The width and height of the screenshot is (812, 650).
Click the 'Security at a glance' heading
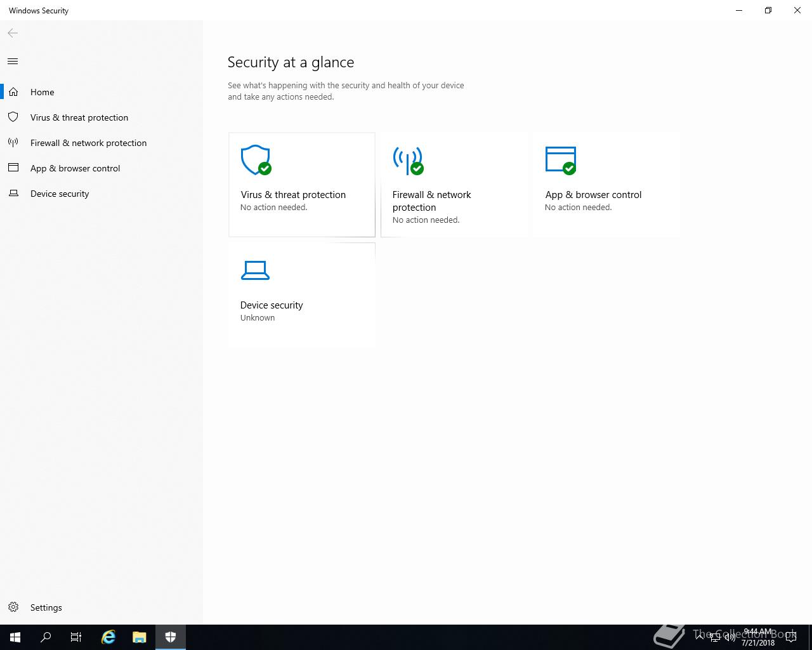(x=291, y=62)
